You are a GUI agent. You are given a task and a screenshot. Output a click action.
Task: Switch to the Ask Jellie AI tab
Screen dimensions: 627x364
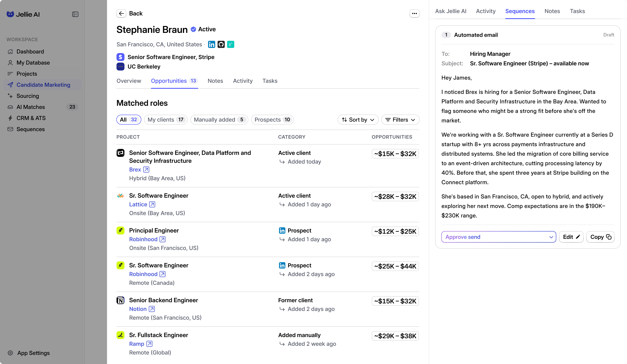click(451, 11)
